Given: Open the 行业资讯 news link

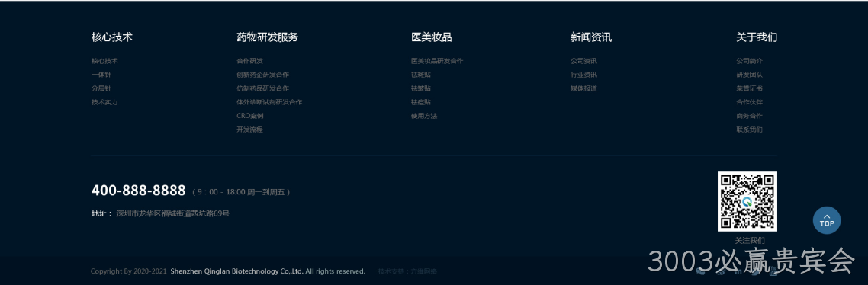Looking at the screenshot, I should pyautogui.click(x=583, y=75).
